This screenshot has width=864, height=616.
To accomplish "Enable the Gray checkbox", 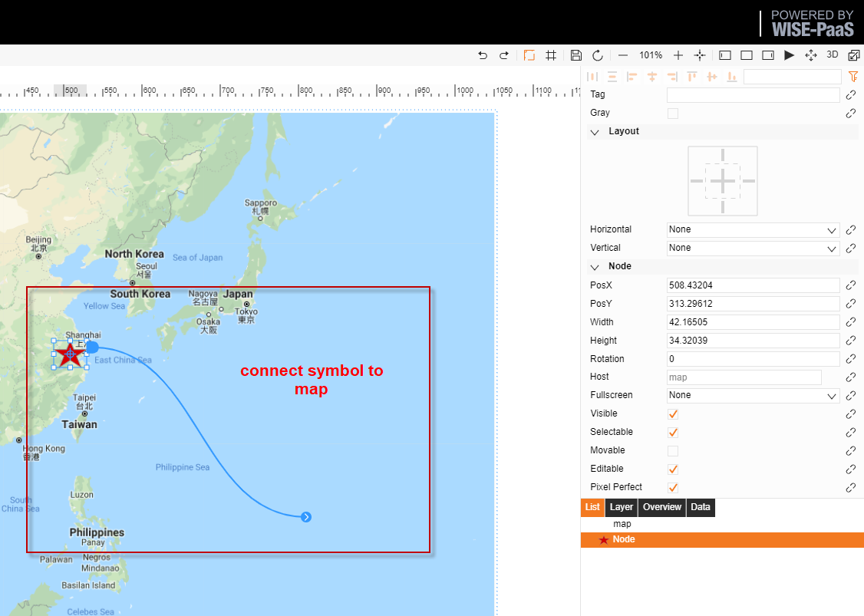I will [673, 114].
